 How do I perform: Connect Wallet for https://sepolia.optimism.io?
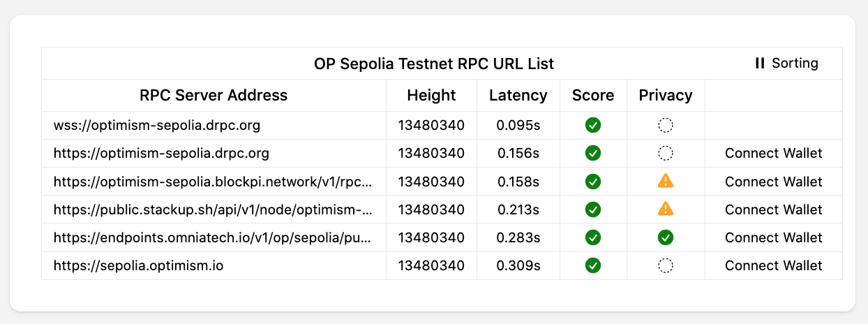pos(774,265)
